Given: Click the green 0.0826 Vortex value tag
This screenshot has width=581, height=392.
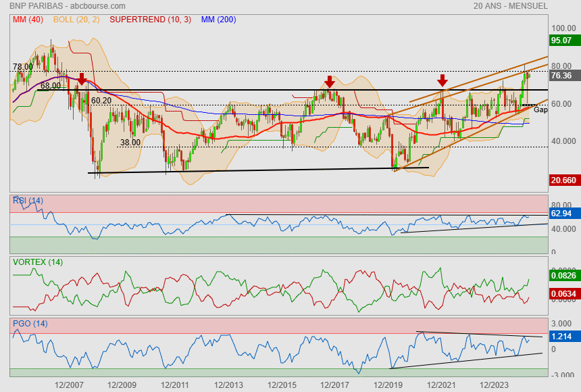Looking at the screenshot, I should [x=563, y=276].
